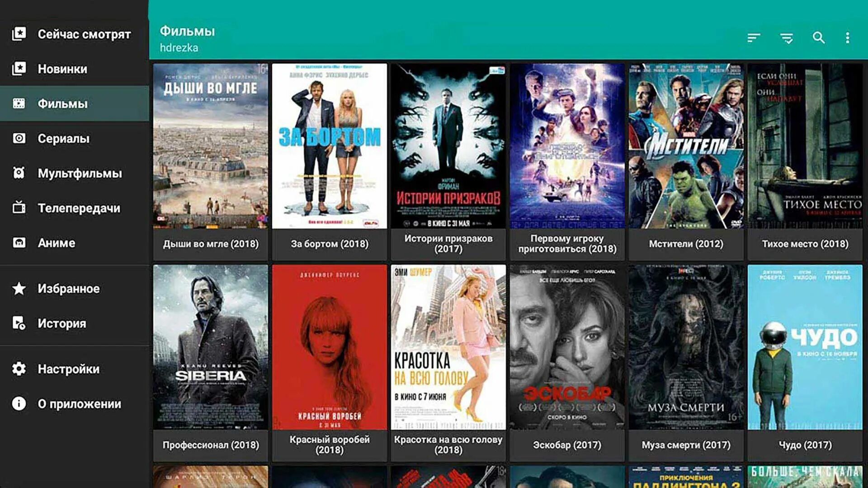Go to История history

click(x=61, y=323)
